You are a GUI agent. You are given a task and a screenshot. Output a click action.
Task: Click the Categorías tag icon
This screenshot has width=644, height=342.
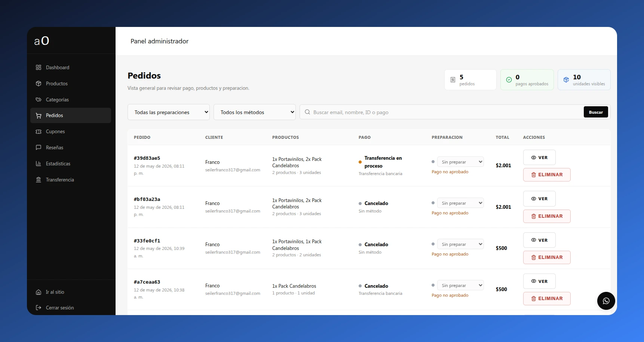pos(39,100)
